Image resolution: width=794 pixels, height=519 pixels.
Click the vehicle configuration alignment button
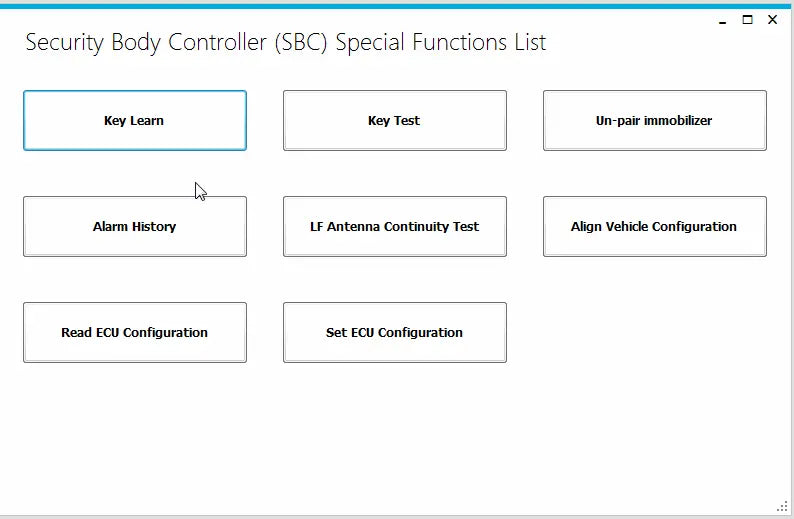(x=654, y=227)
